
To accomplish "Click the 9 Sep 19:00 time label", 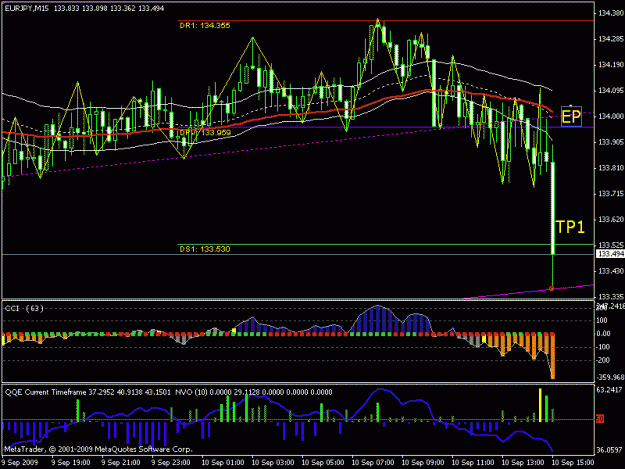I will click(71, 463).
